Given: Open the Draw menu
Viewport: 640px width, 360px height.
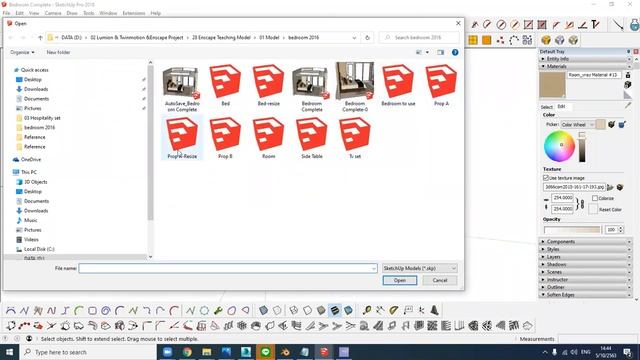Looking at the screenshot, I should tap(72, 13).
